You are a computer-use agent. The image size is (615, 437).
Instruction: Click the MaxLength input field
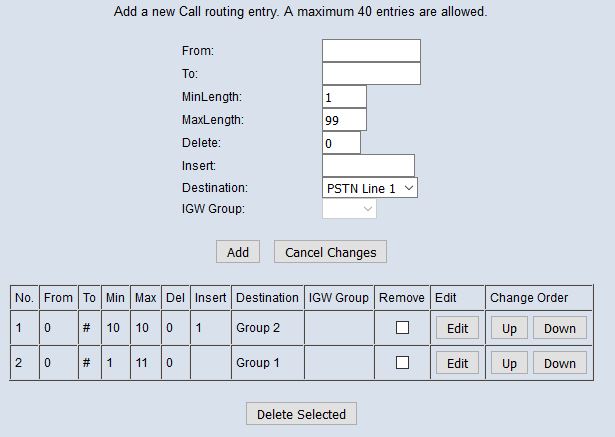tap(344, 120)
